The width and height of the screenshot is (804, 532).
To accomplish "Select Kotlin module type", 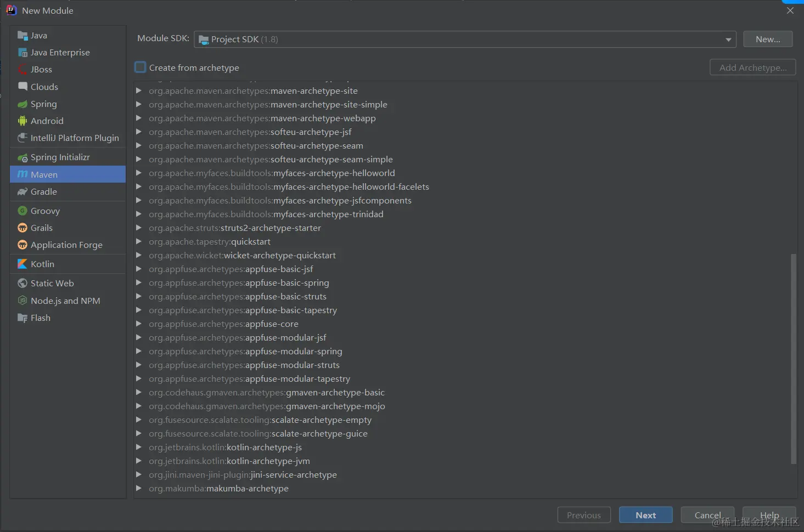I will (68, 264).
